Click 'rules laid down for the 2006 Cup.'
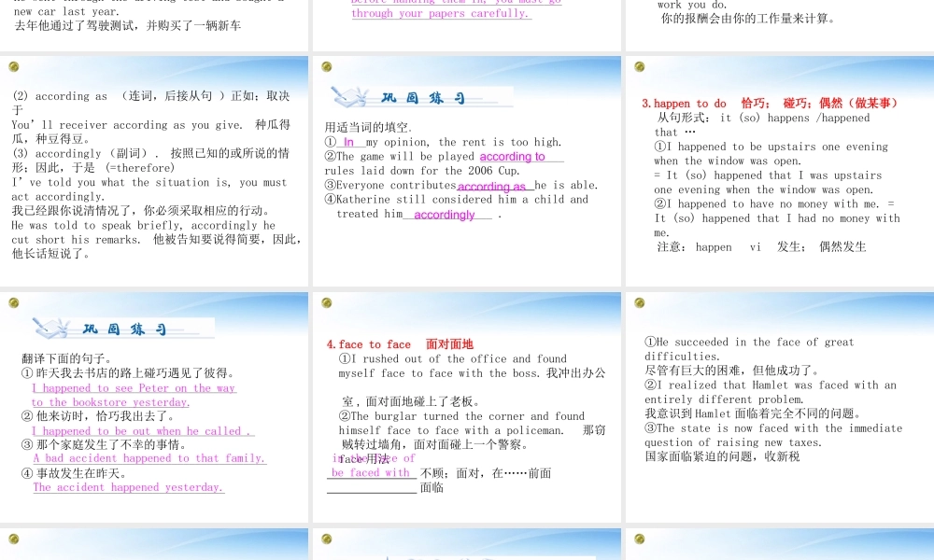Viewport: 934px width, 560px height. click(x=422, y=171)
